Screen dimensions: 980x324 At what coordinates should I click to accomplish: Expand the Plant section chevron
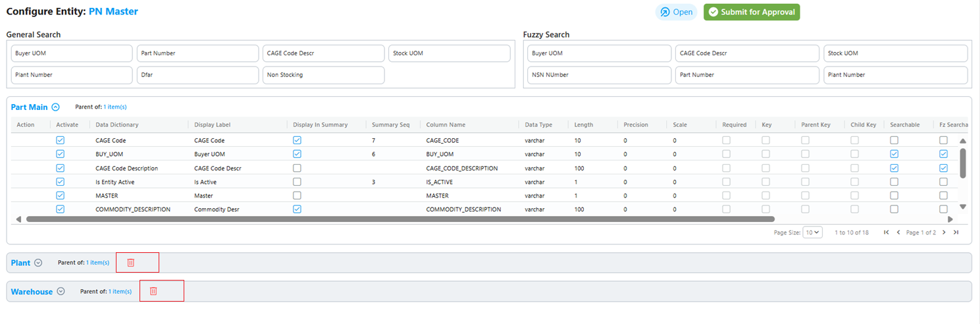point(38,263)
